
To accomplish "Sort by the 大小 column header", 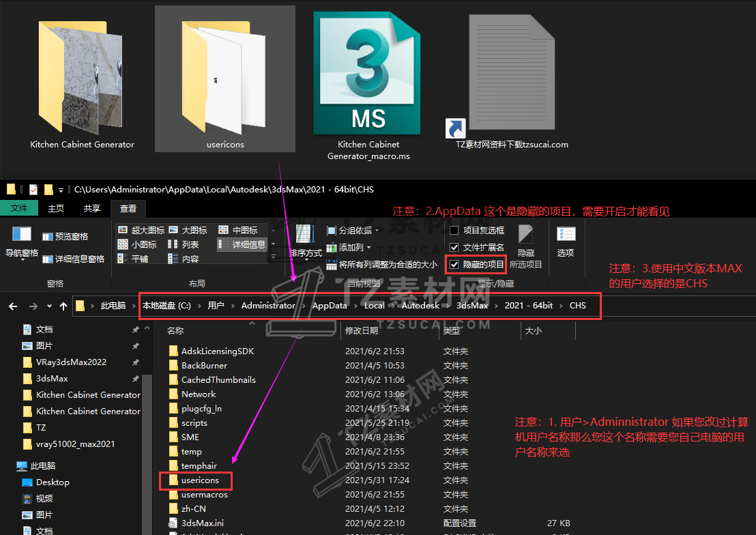I will click(x=534, y=330).
